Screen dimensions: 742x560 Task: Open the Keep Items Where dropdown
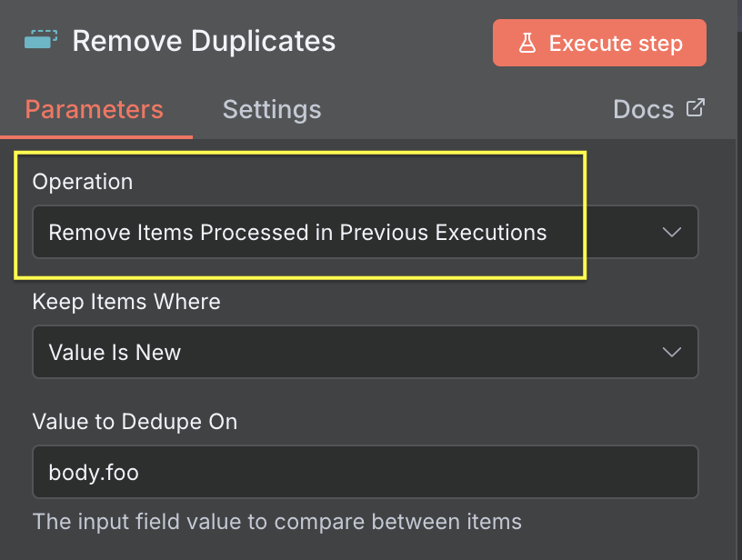click(x=364, y=352)
